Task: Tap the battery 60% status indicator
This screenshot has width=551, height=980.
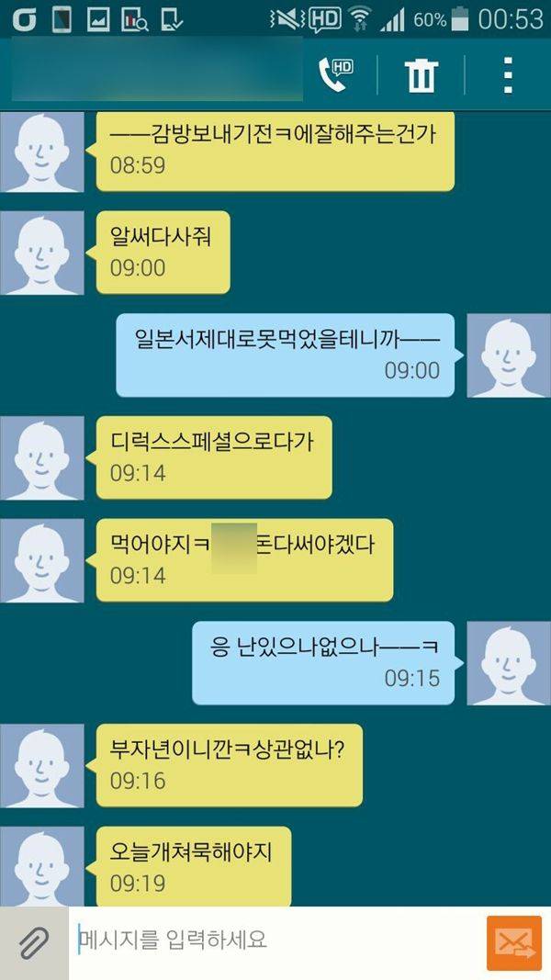Action: coord(441,19)
